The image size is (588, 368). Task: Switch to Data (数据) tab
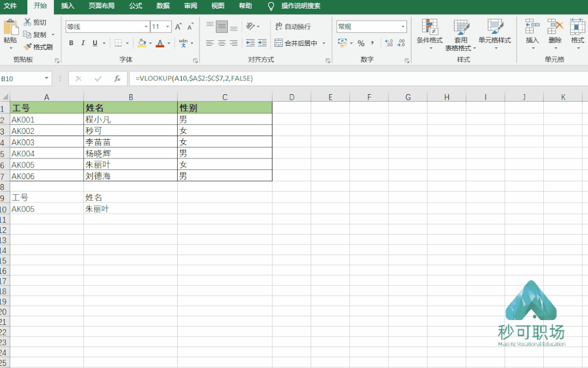point(163,6)
